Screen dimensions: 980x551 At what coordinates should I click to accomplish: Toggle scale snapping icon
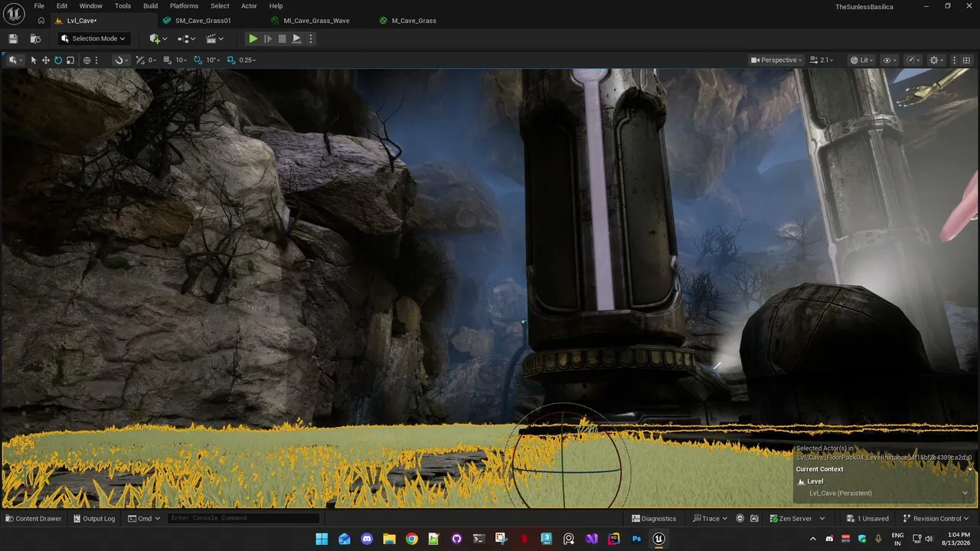pos(231,60)
